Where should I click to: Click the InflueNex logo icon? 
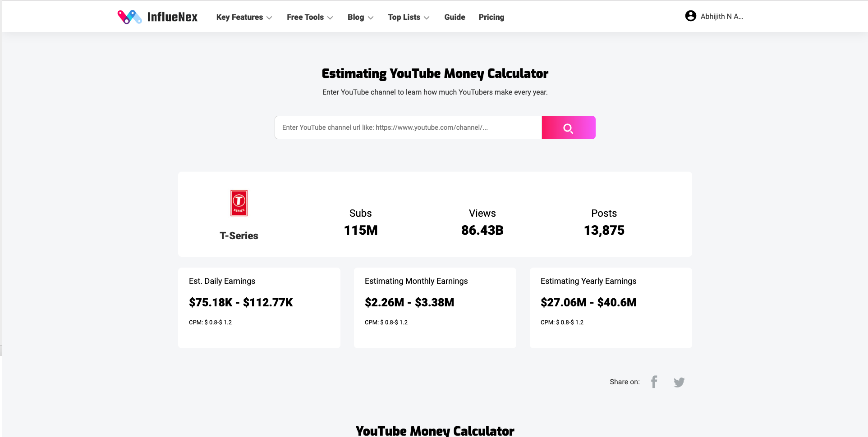pyautogui.click(x=129, y=17)
